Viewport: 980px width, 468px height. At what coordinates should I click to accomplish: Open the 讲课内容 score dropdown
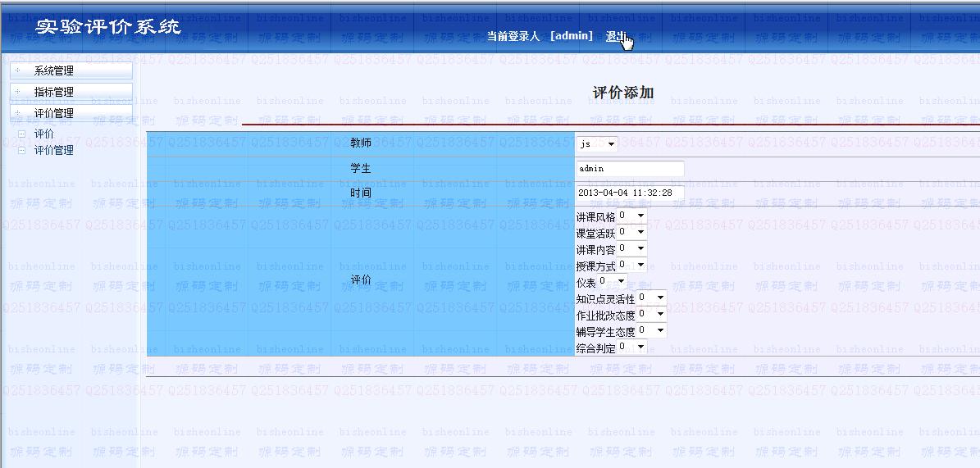[x=631, y=248]
